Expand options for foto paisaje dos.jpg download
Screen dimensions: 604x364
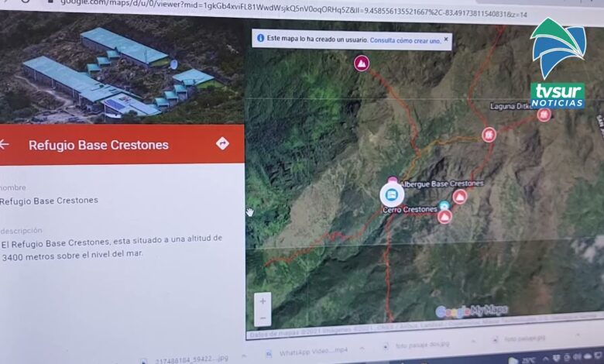(473, 341)
